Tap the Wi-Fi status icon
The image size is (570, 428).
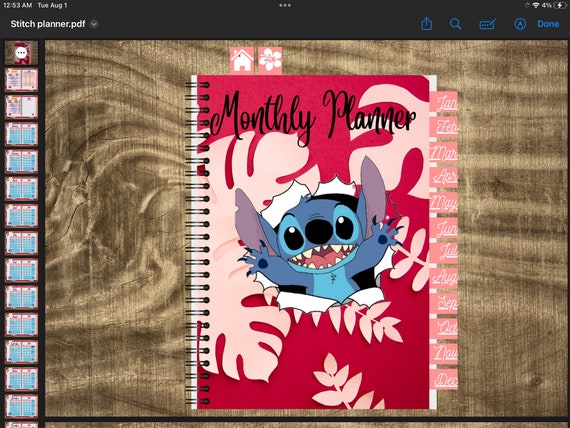pos(535,5)
